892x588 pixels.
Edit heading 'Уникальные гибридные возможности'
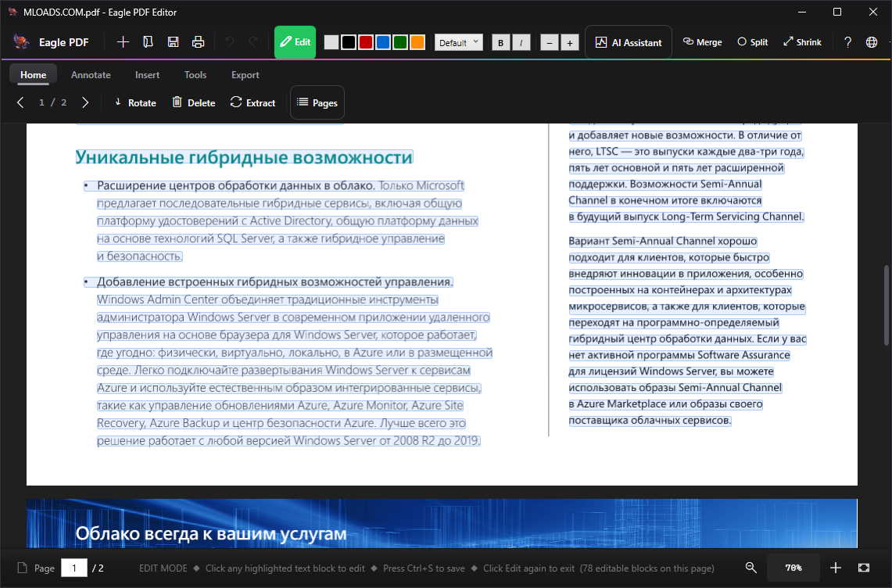(245, 157)
